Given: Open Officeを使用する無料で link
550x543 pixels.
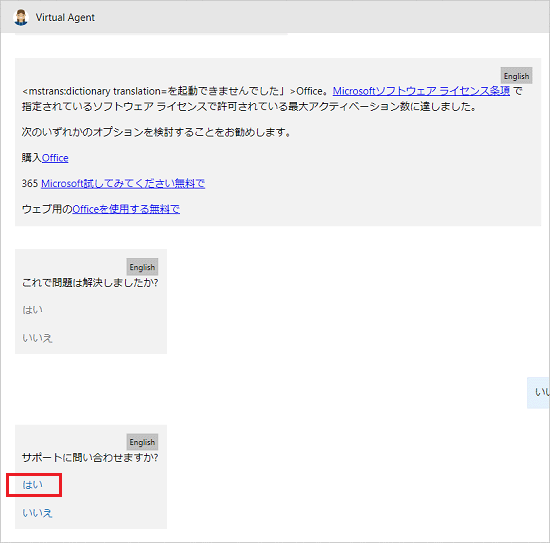Looking at the screenshot, I should 126,209.
